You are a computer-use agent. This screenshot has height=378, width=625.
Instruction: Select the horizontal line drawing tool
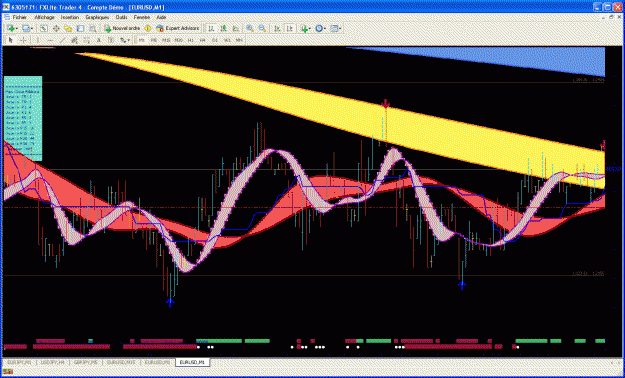pos(50,40)
